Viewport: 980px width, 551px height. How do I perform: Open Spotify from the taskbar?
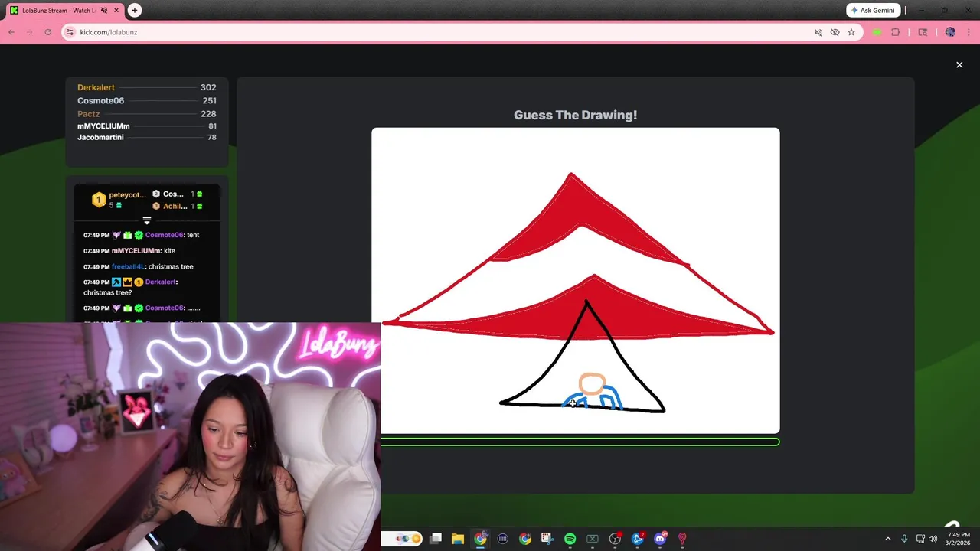click(570, 539)
